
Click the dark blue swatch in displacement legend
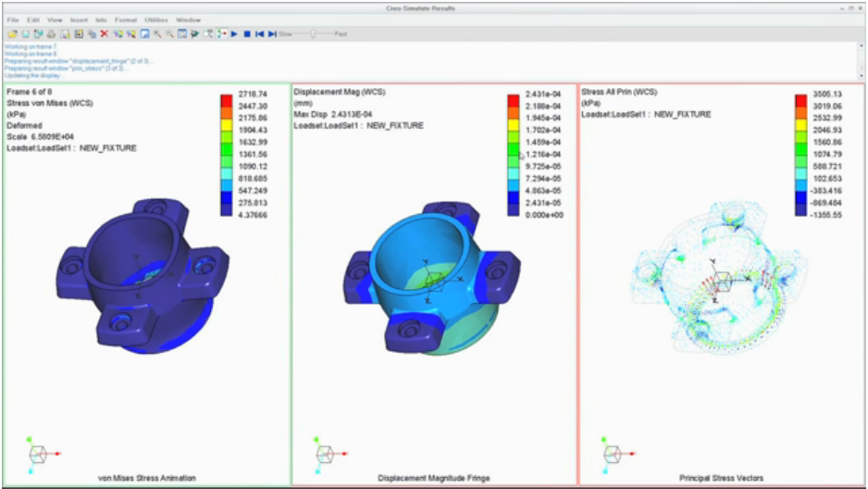coord(514,212)
